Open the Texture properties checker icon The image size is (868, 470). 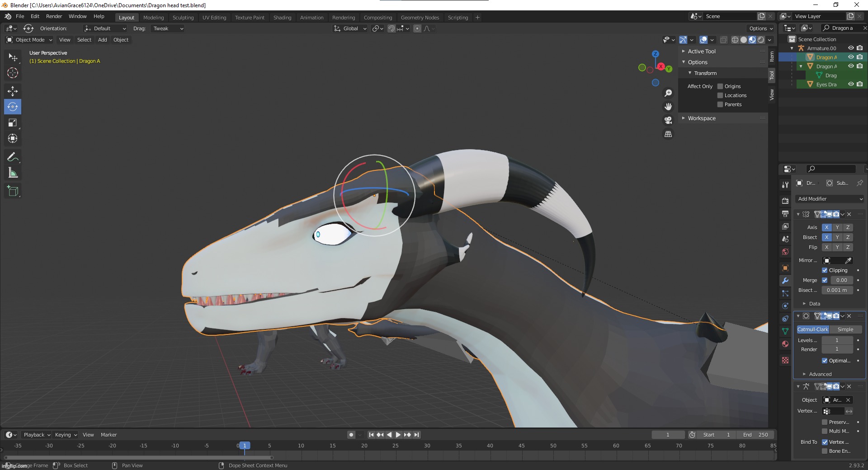(785, 360)
